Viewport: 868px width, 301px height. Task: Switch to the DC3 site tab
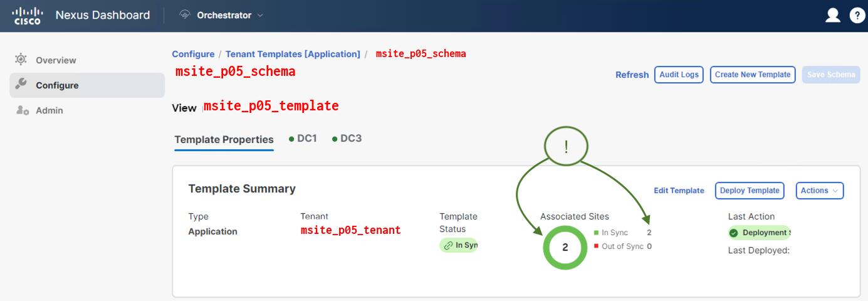[x=347, y=139]
